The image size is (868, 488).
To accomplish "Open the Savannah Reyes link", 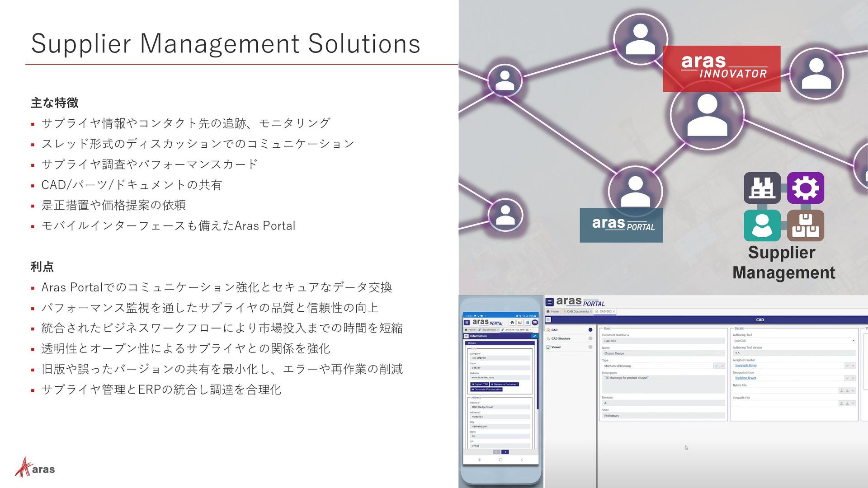I will click(x=746, y=366).
